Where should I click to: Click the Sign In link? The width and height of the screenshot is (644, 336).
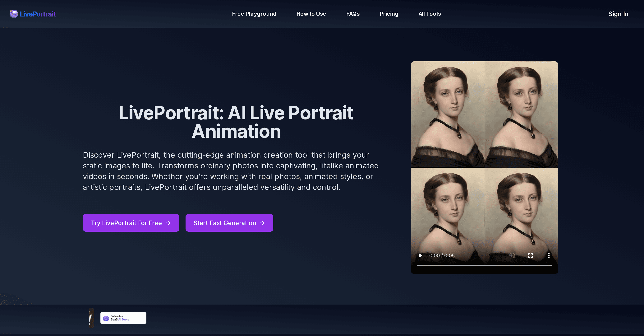(618, 14)
